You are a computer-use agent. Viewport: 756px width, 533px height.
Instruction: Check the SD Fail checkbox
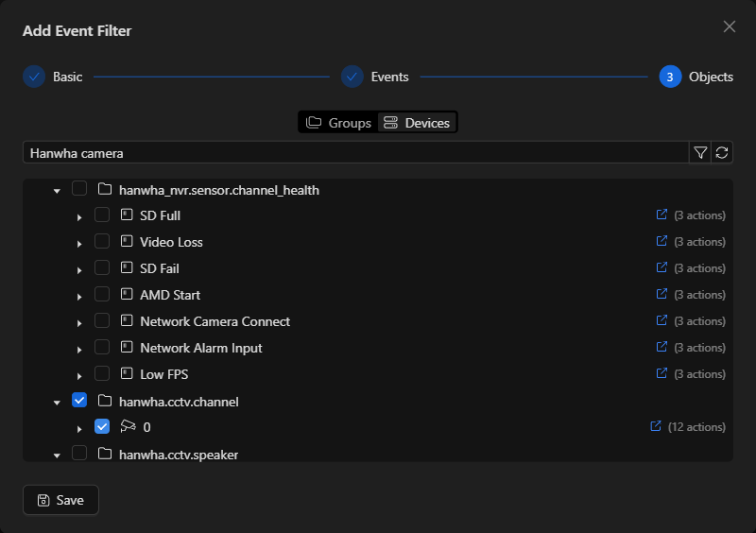[102, 267]
